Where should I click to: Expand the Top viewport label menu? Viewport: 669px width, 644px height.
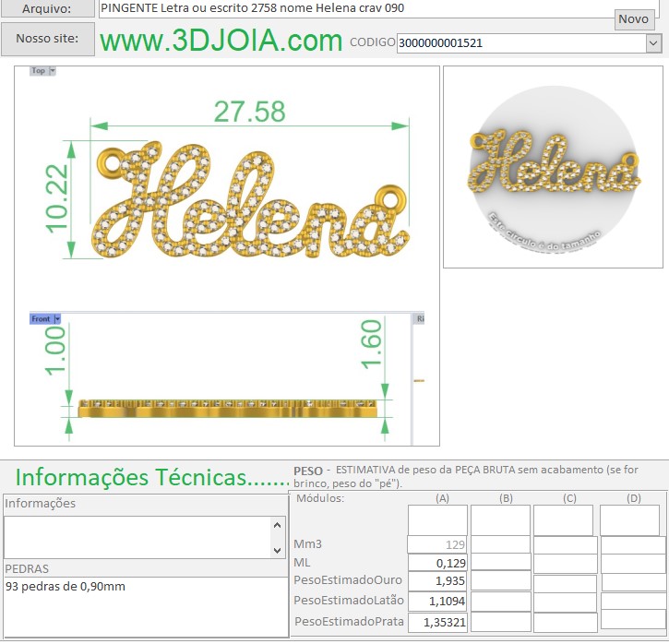pos(52,71)
